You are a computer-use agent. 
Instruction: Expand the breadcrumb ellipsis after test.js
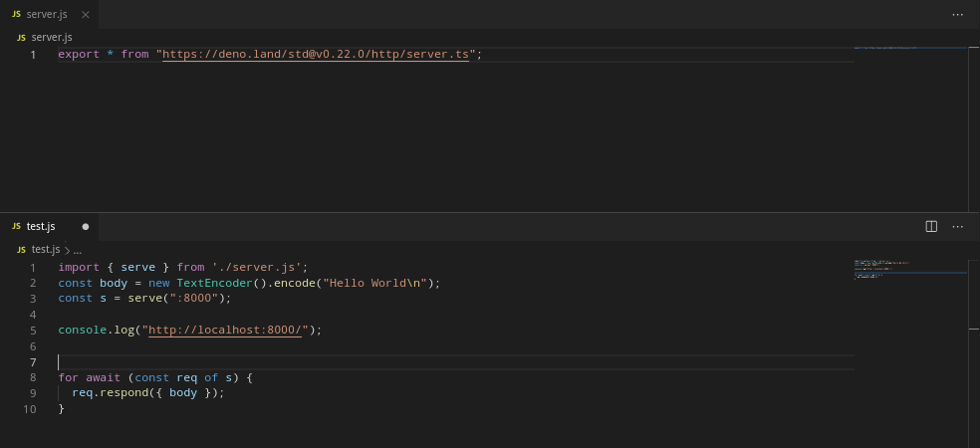[78, 250]
